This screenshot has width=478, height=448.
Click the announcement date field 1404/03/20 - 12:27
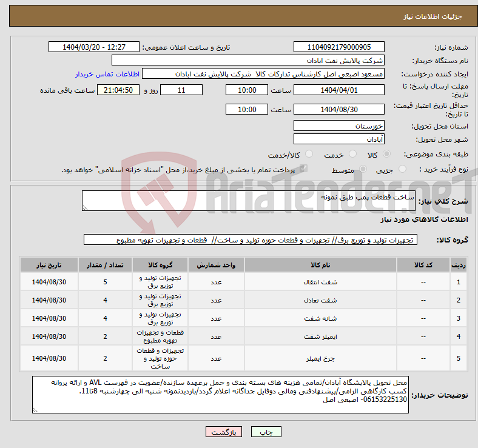(x=94, y=47)
